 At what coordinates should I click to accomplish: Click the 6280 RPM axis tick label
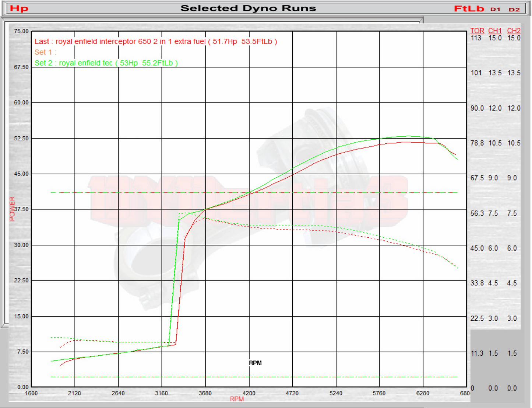pos(423,393)
